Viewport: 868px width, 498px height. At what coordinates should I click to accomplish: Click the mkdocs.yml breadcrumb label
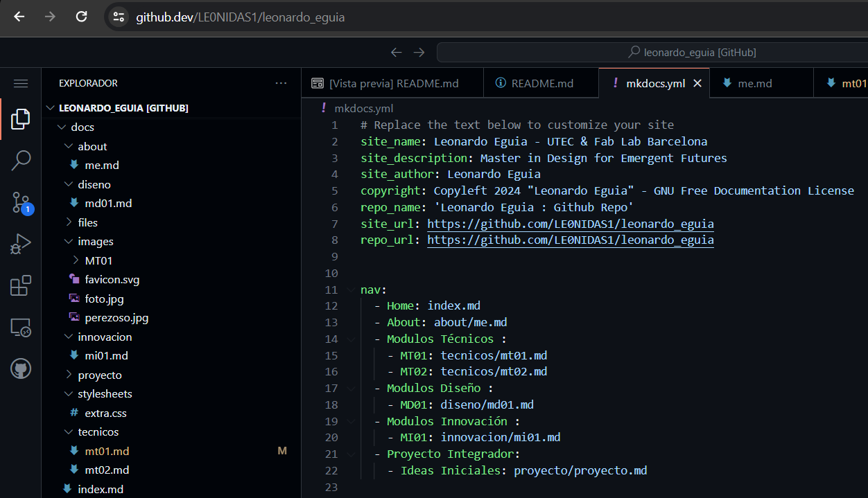[x=364, y=108]
